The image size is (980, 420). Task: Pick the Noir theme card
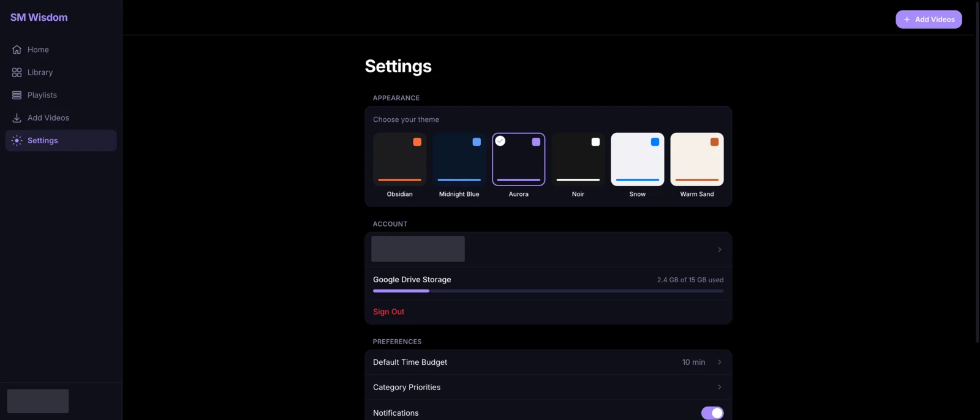[x=578, y=159]
